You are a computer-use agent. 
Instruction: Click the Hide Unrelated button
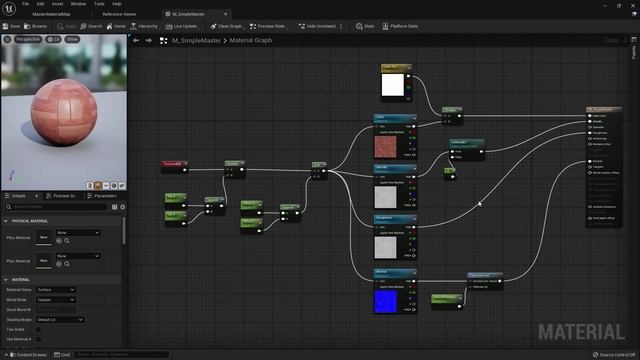pos(317,26)
